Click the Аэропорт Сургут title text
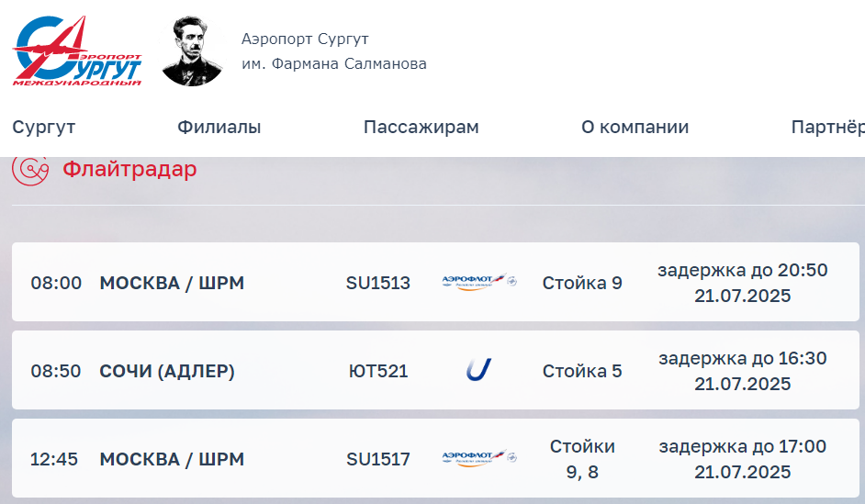This screenshot has width=865, height=504. pyautogui.click(x=305, y=39)
